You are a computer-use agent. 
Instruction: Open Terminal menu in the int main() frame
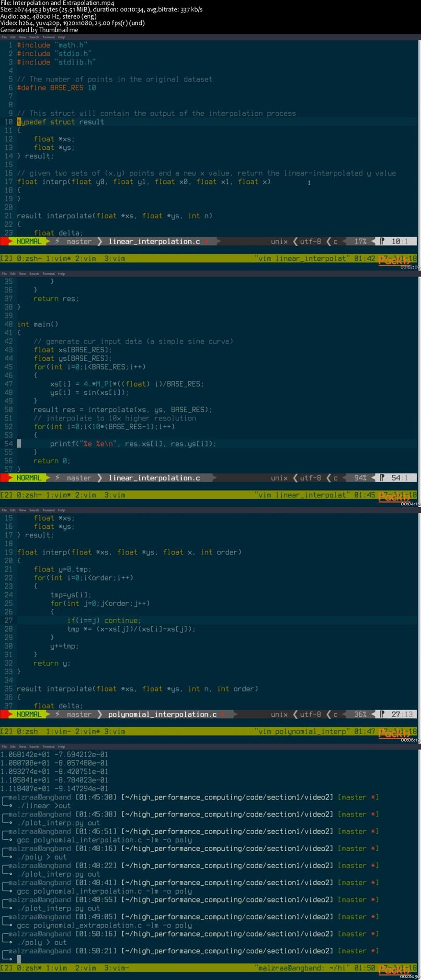click(x=48, y=274)
